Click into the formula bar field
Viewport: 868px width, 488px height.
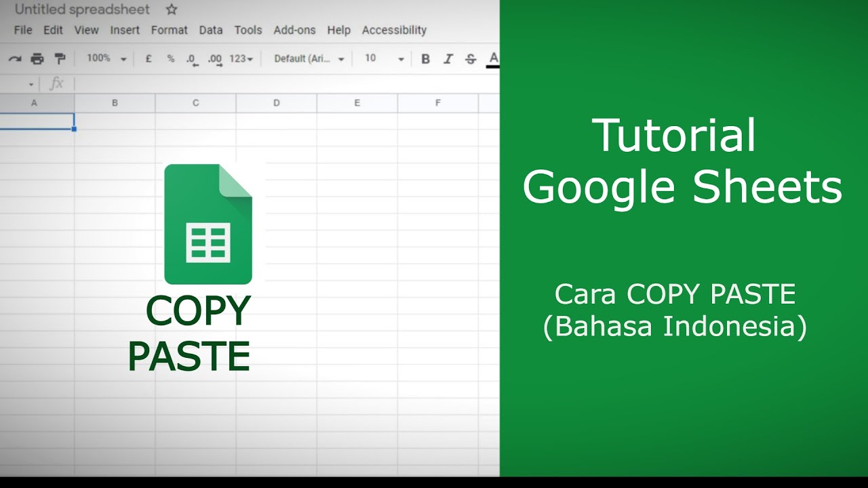click(287, 84)
